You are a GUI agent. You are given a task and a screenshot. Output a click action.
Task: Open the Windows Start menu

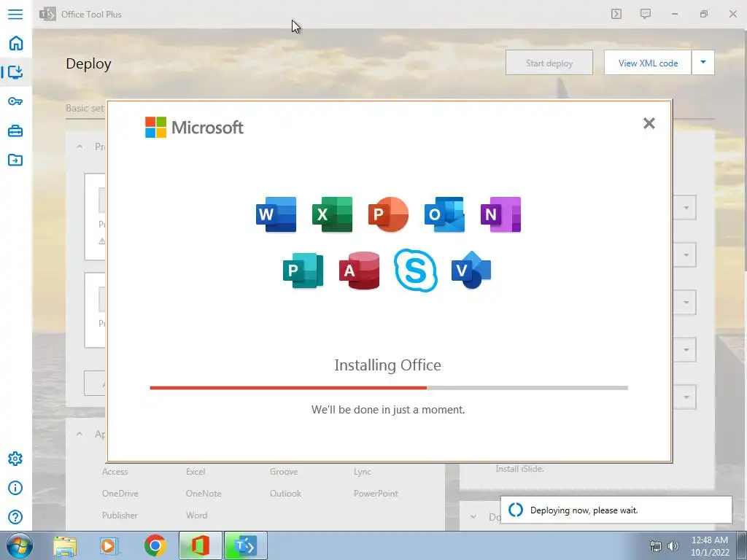(x=20, y=545)
